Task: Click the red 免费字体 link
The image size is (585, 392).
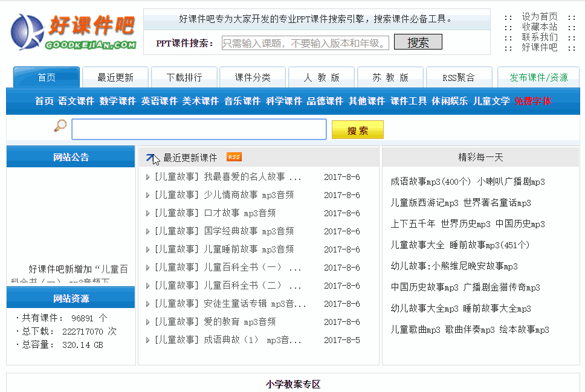Action: tap(533, 101)
